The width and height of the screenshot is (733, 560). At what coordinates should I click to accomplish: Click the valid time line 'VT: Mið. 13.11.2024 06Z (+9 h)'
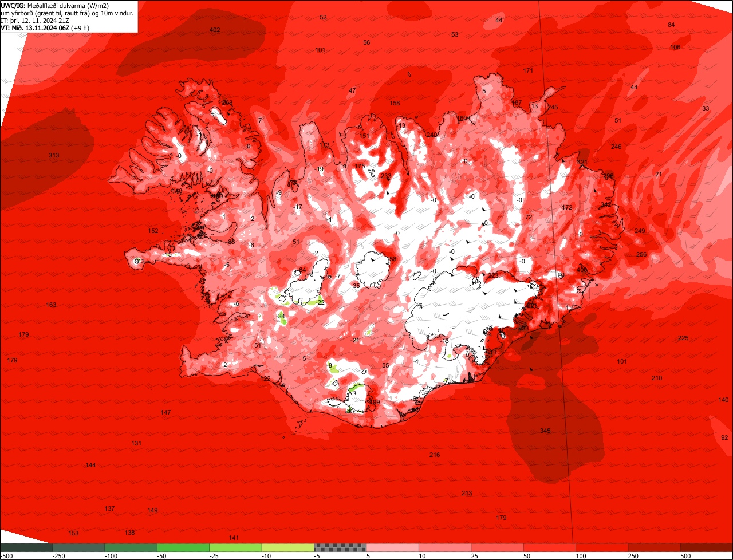point(45,27)
